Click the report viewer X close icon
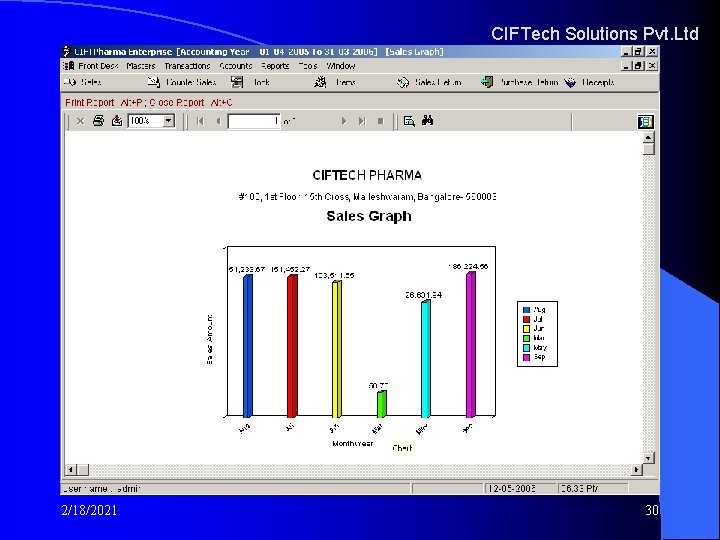 coord(80,121)
